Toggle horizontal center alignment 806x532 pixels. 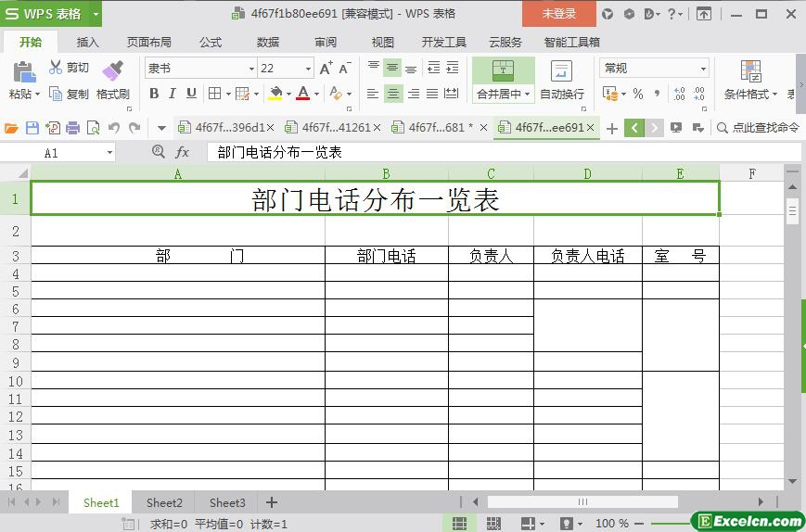392,94
